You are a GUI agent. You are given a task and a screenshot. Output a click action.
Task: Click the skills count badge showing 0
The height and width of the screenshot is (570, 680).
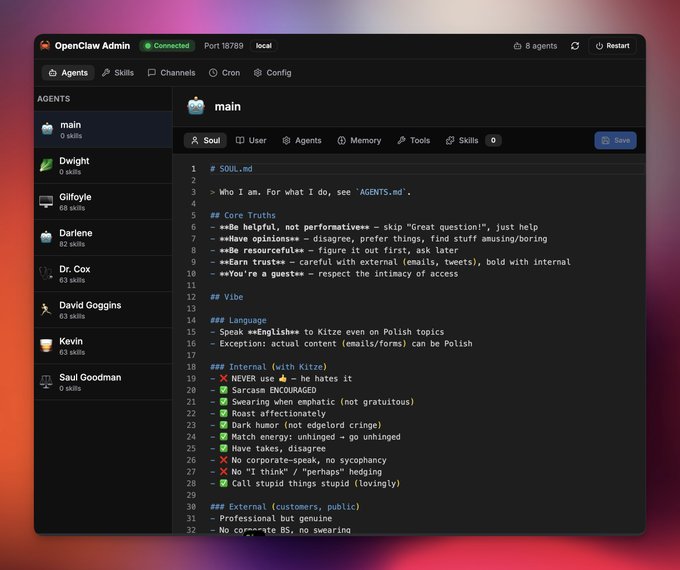[493, 141]
